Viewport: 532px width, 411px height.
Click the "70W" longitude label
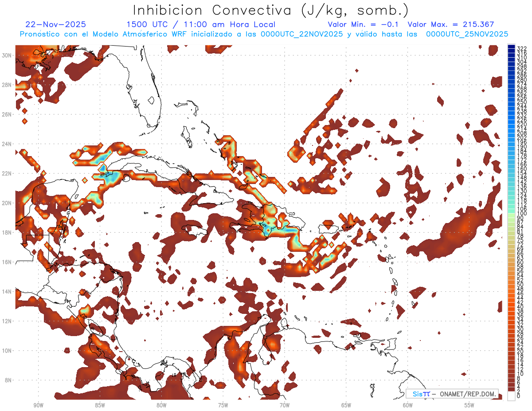click(x=285, y=405)
